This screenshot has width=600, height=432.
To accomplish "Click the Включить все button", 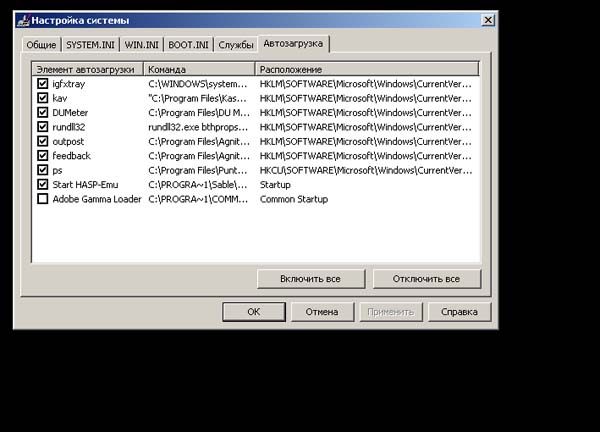I will click(312, 278).
